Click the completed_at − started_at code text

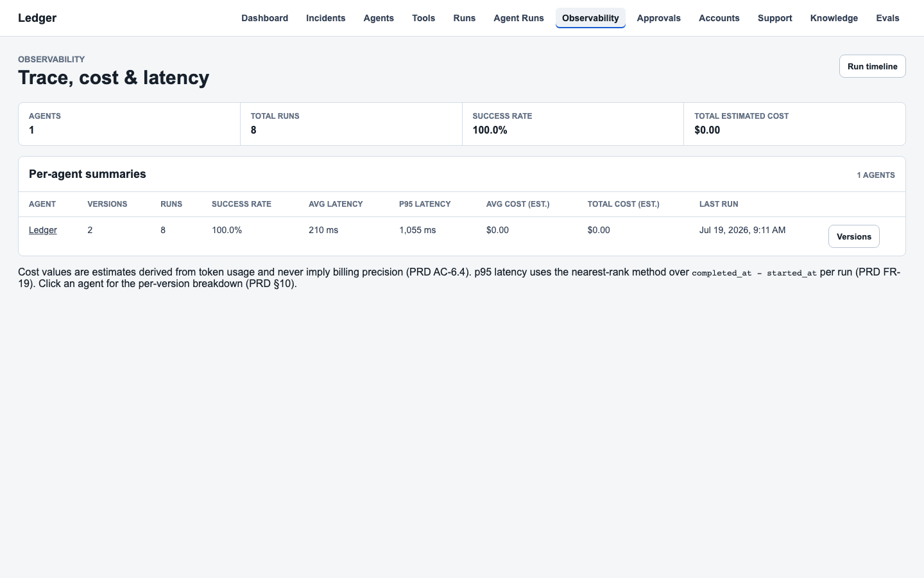754,273
